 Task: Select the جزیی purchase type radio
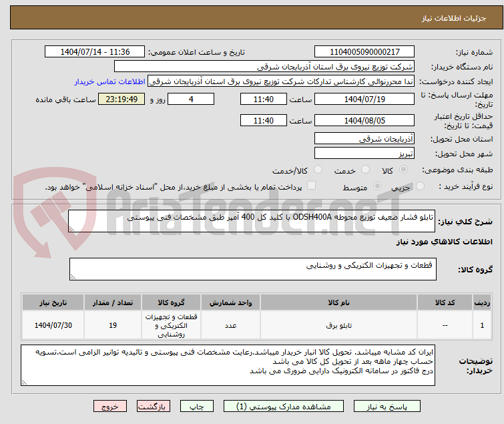[x=420, y=186]
